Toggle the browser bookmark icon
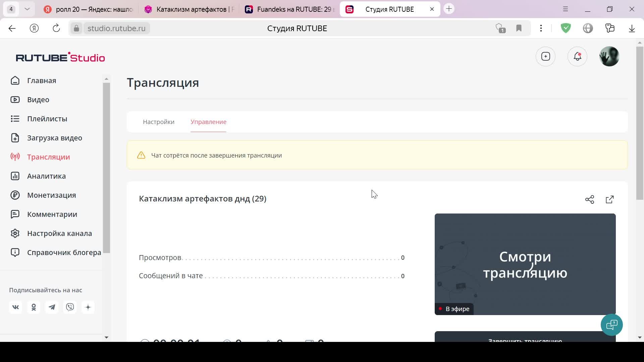Image resolution: width=644 pixels, height=362 pixels. click(x=519, y=28)
